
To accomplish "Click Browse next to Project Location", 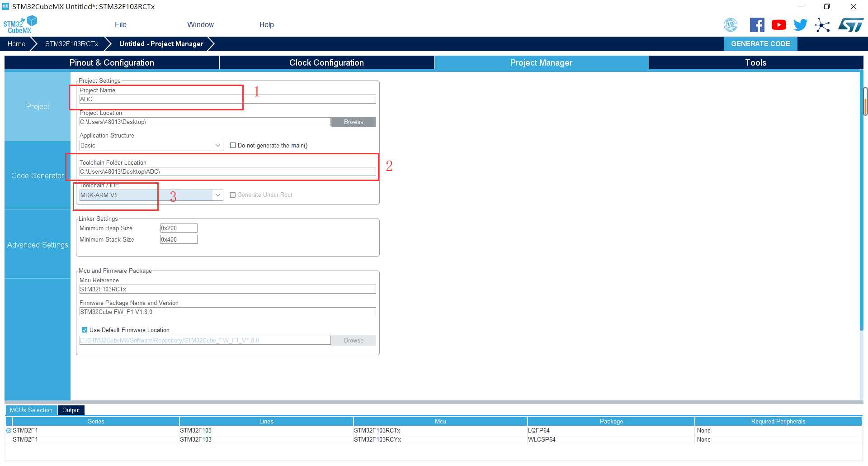I will click(354, 122).
